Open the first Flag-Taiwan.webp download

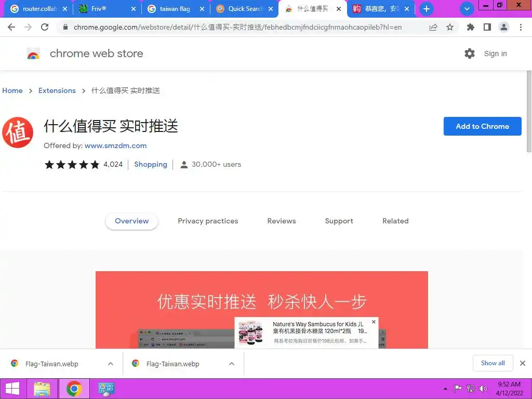pos(51,364)
